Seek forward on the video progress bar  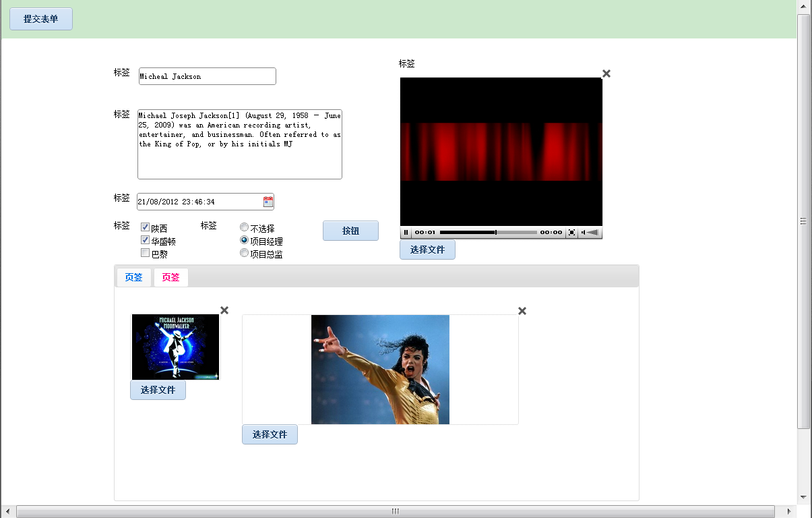[x=512, y=232]
